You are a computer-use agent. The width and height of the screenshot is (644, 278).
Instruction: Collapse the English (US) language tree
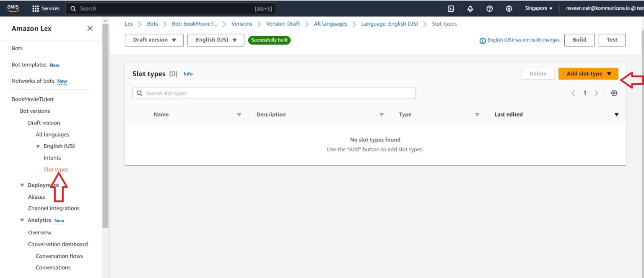pyautogui.click(x=38, y=145)
